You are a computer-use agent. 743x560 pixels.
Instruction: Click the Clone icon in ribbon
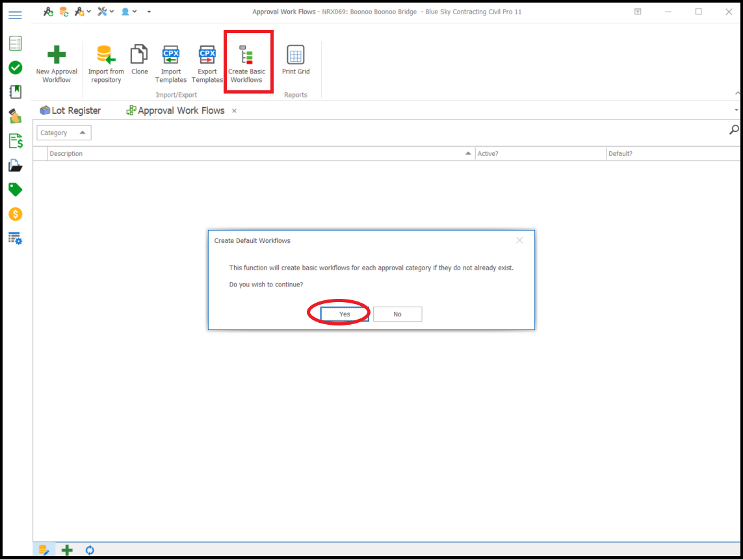(139, 56)
